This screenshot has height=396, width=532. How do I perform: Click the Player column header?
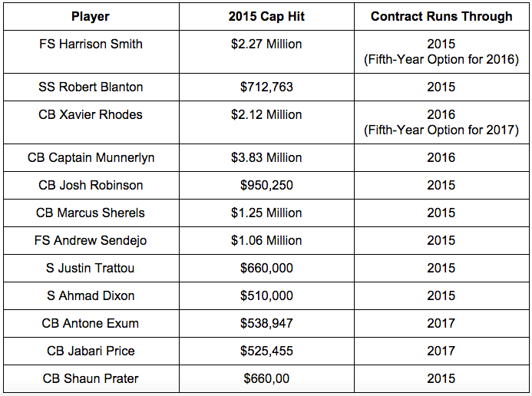[x=91, y=17]
